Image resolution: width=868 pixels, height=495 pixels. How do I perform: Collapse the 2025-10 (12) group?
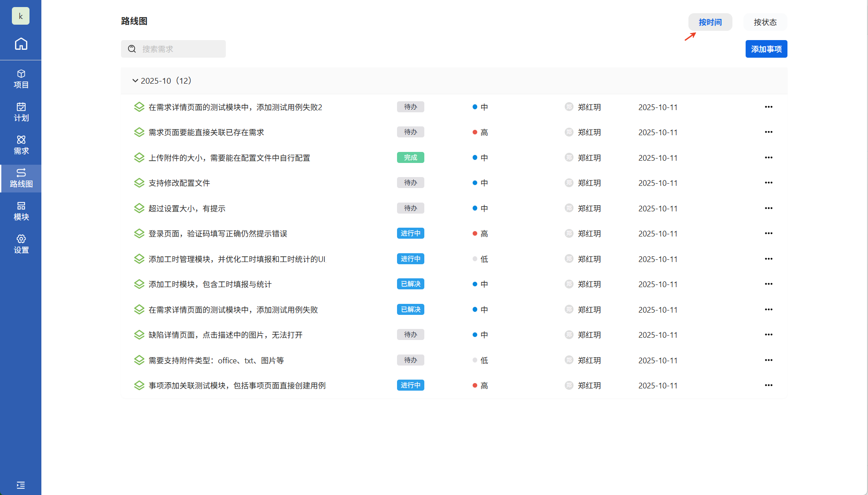coord(135,81)
